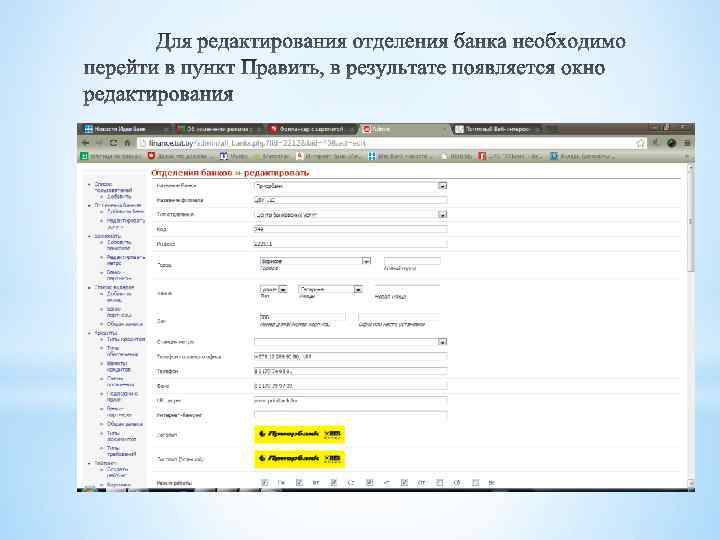Open the red shield-icon bookmark
The image size is (720, 540).
pos(180,156)
